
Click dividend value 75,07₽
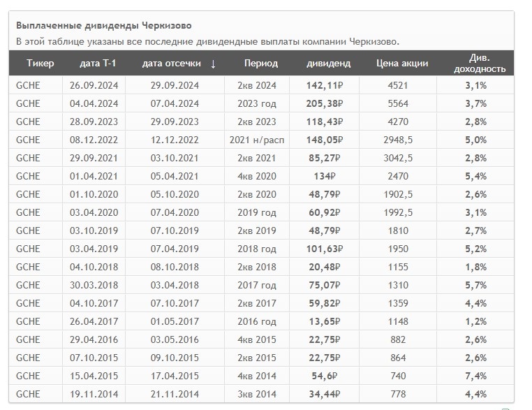click(325, 285)
